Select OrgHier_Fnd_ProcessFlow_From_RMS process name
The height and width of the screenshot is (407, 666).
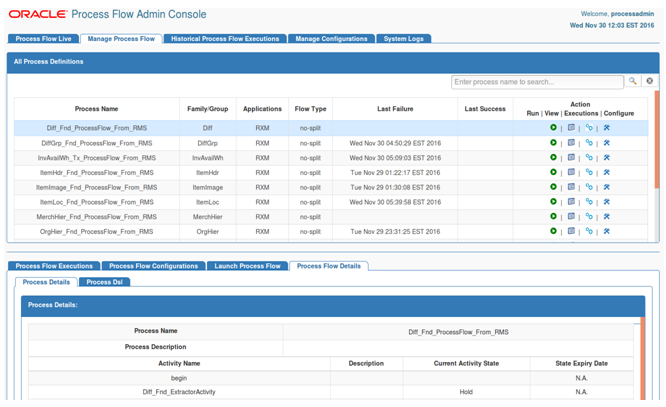point(97,232)
